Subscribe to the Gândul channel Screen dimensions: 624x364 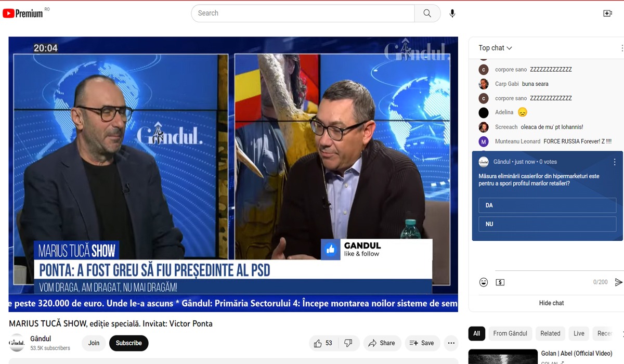[x=129, y=343]
